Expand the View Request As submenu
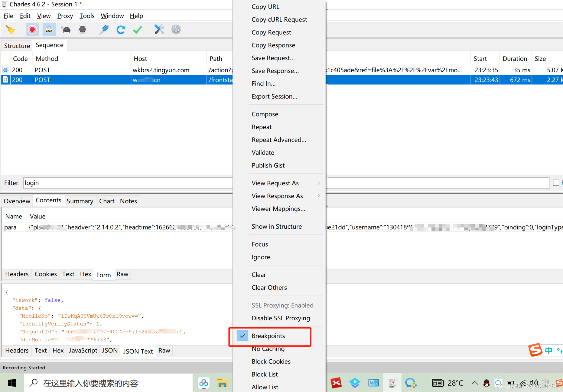The width and height of the screenshot is (563, 392). tap(286, 183)
